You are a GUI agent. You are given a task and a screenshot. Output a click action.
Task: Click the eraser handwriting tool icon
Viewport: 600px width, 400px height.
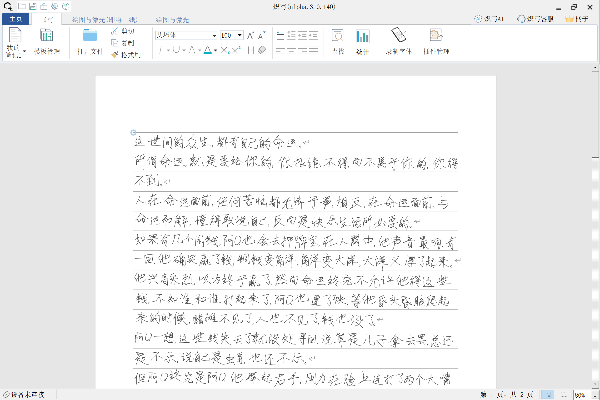398,37
